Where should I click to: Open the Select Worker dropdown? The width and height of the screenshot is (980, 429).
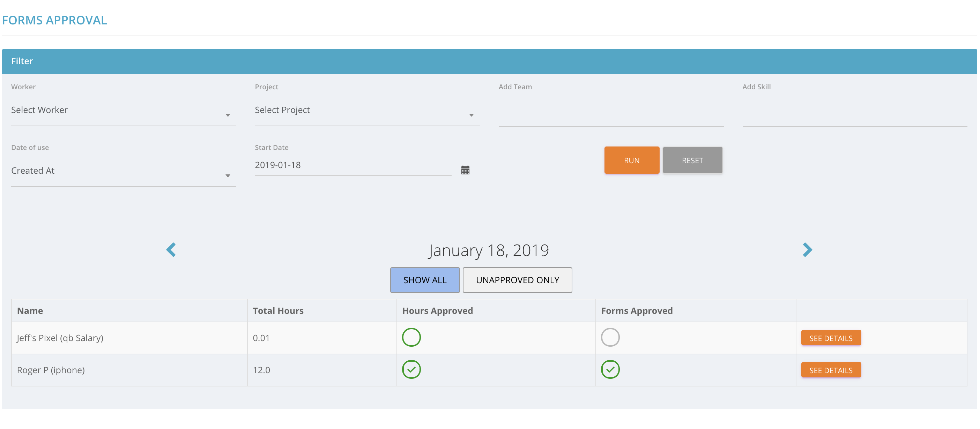pos(123,111)
